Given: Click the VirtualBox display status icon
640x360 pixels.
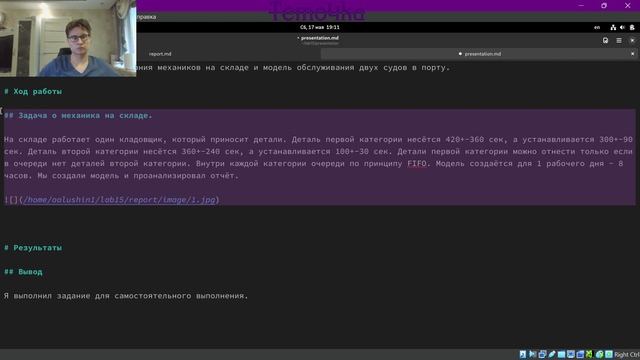Looking at the screenshot, I should (571, 354).
